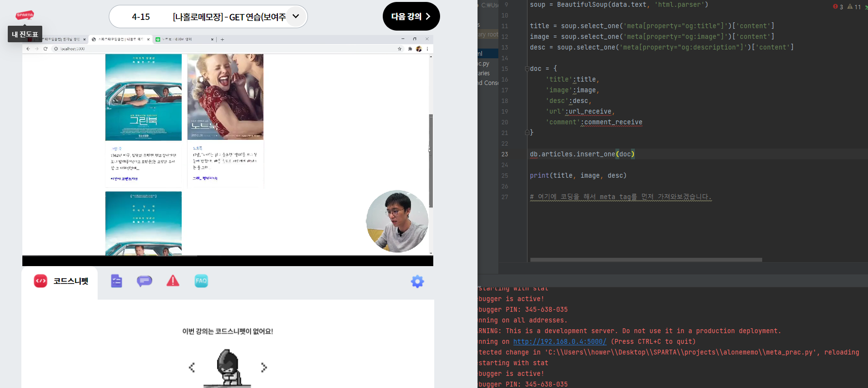The image size is (868, 388).
Task: Select the code snippet tab
Action: tap(60, 281)
